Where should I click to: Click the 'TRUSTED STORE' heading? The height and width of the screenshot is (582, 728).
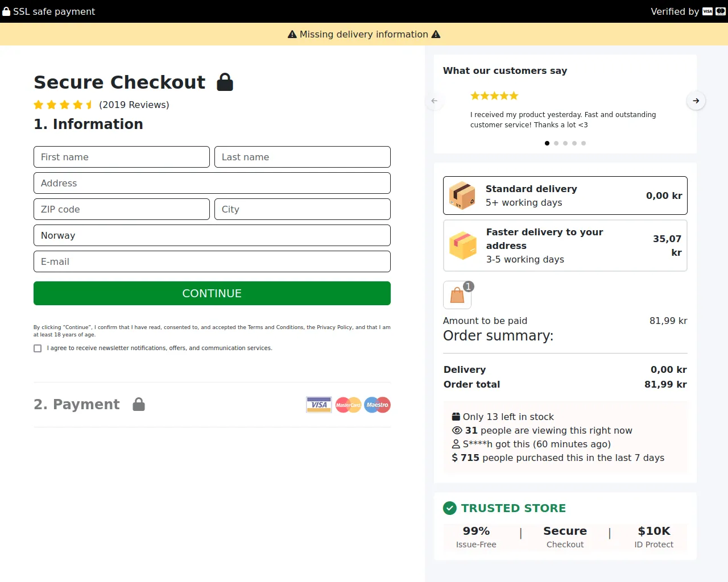click(514, 508)
